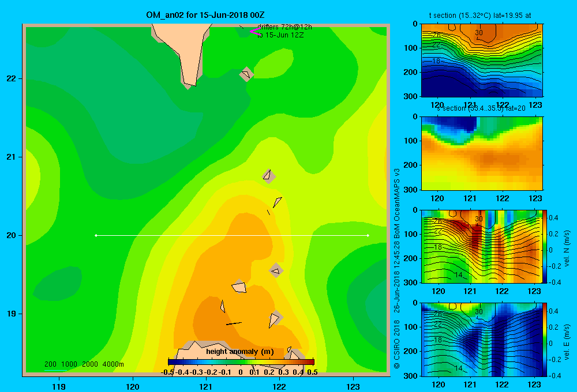Click the 'vel. E (m/s)' axis label
This screenshot has width=577, height=392.
[x=567, y=341]
